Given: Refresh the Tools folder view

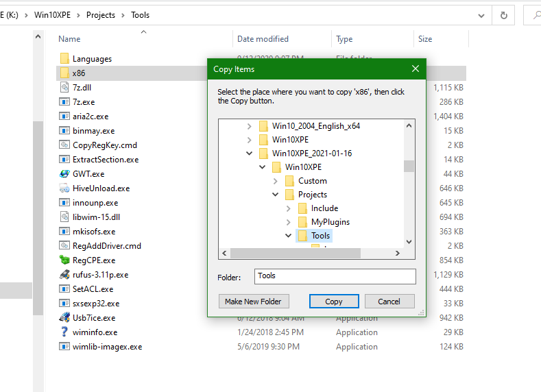Looking at the screenshot, I should [504, 15].
